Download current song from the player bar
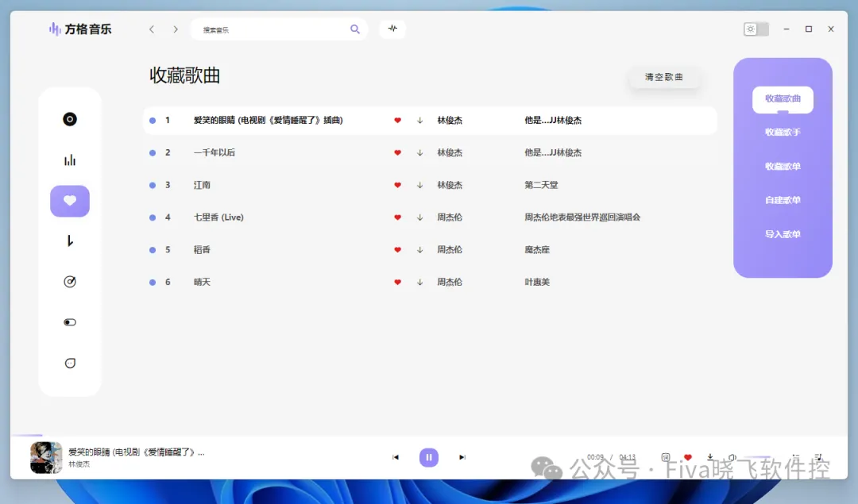 (x=710, y=457)
